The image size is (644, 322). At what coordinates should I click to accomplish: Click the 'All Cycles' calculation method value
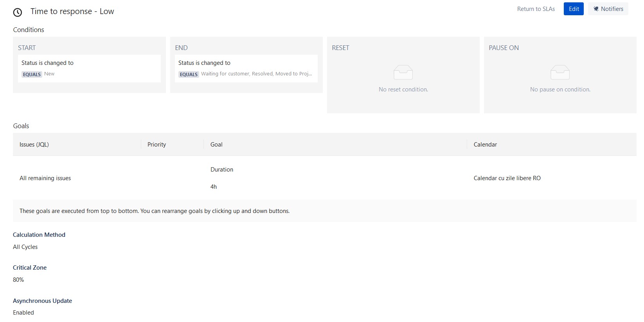[25, 247]
